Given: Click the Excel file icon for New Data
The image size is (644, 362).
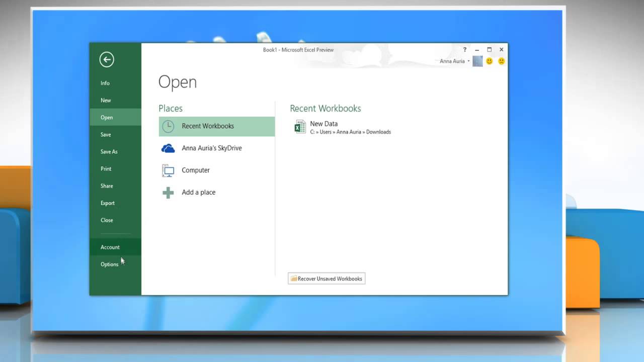Looking at the screenshot, I should click(300, 127).
